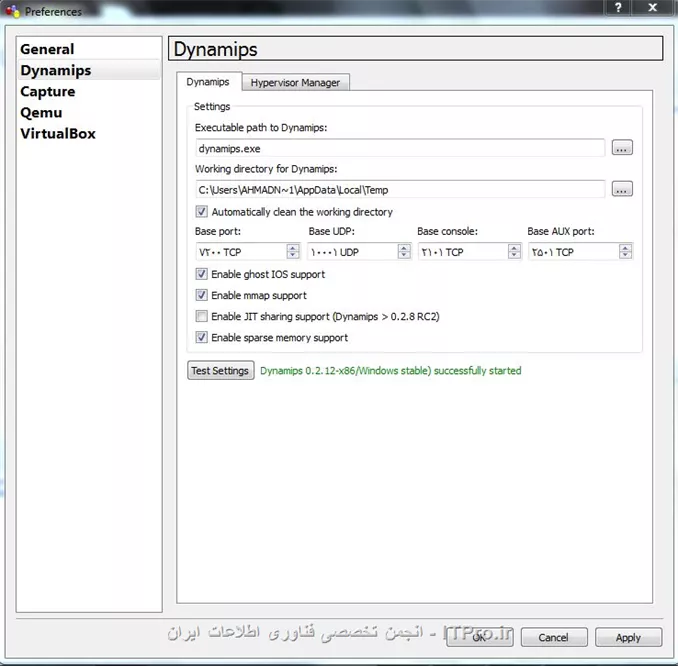
Task: Open the title bar help question mark
Action: [x=618, y=7]
